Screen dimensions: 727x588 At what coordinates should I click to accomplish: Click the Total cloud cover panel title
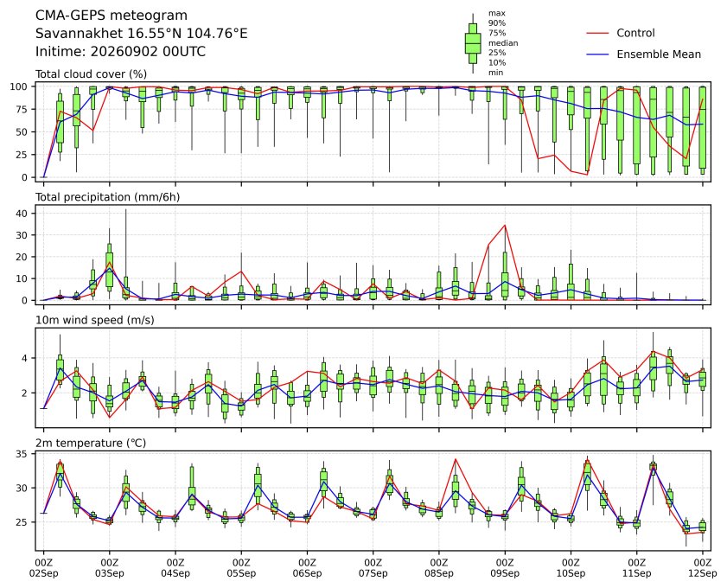point(92,74)
